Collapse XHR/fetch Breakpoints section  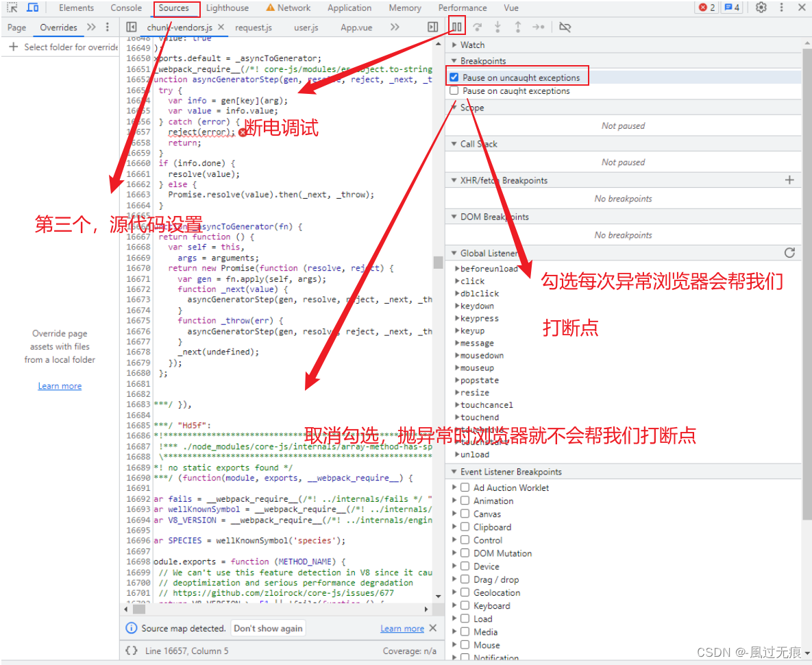pos(454,180)
